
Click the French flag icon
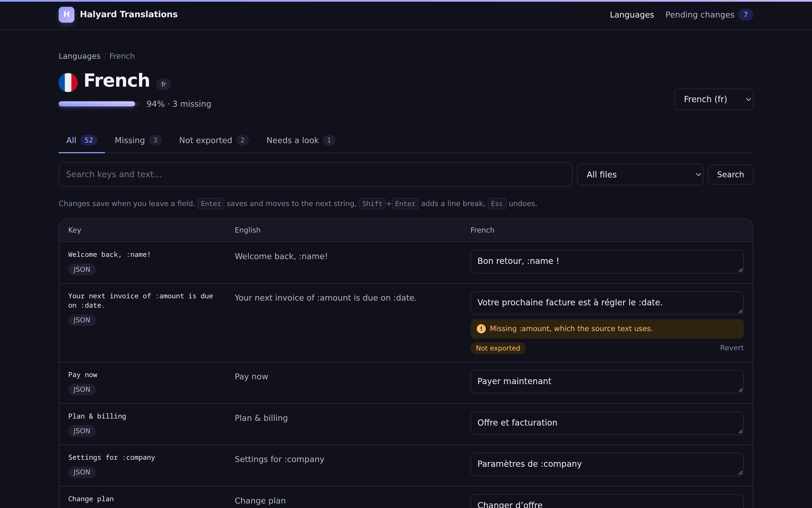[68, 82]
